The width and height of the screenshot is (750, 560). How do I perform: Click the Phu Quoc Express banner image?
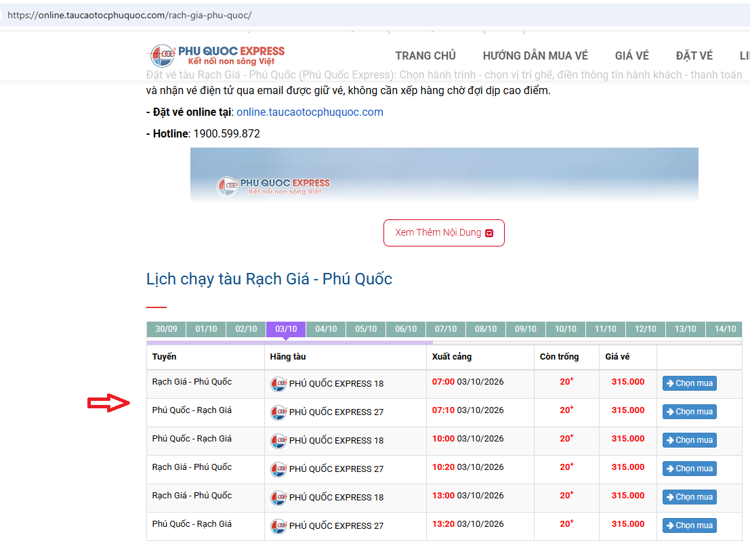click(444, 175)
